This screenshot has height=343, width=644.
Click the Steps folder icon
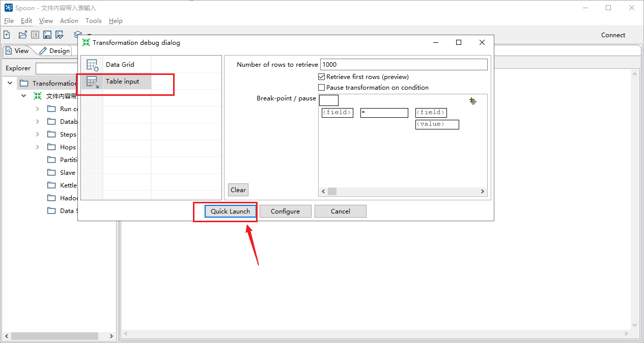point(51,134)
